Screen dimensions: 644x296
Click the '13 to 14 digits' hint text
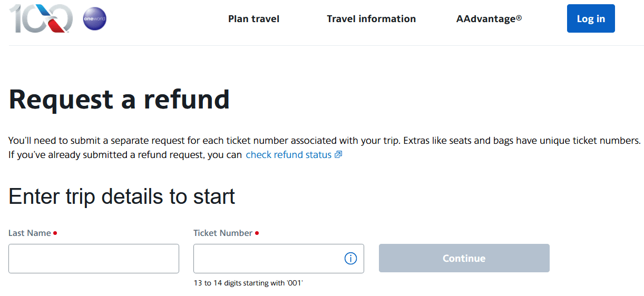pos(248,283)
